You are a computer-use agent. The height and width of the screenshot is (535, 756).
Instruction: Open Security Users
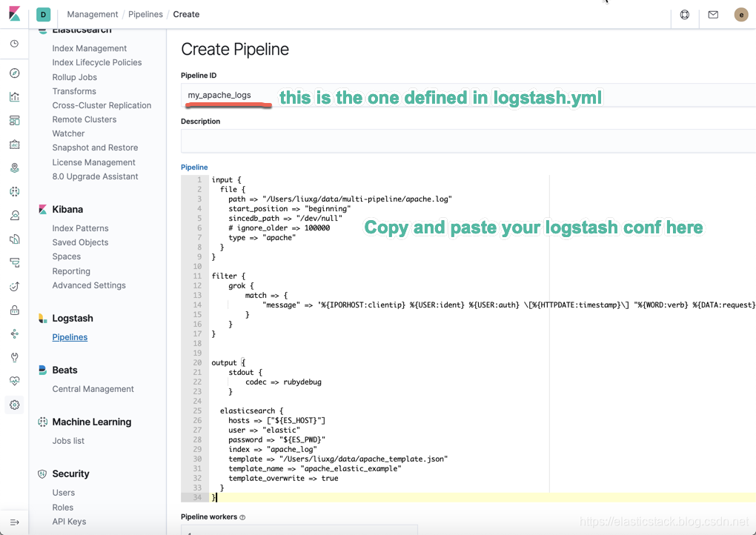[64, 493]
